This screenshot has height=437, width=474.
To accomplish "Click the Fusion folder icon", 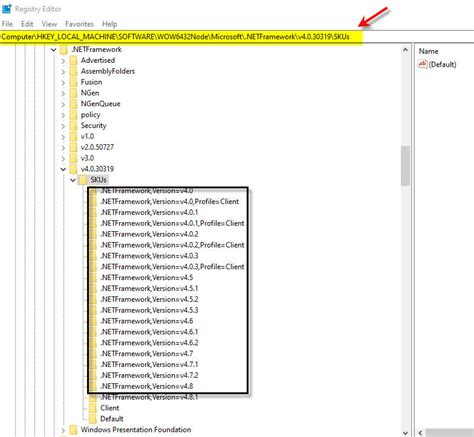I will point(73,82).
